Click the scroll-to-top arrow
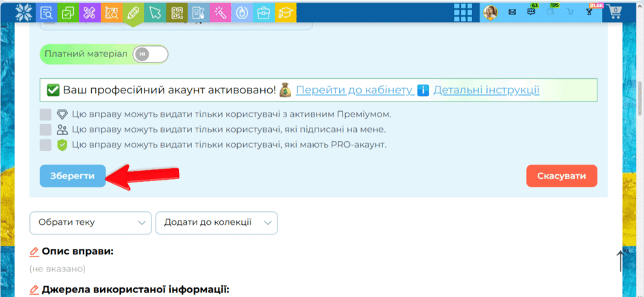 point(620,261)
